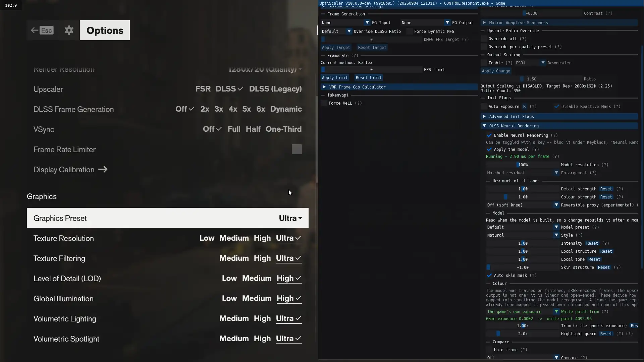The image size is (644, 362).
Task: Click the Reset Limit button
Action: click(x=369, y=78)
